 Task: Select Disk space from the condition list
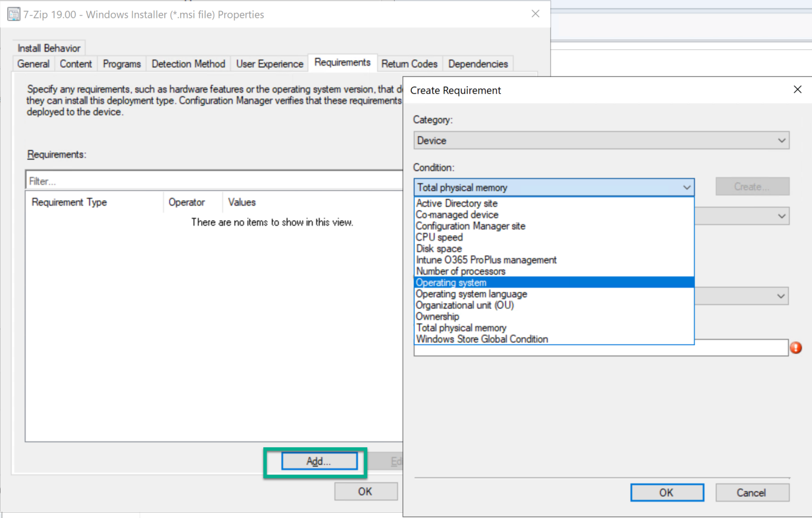[x=439, y=248]
